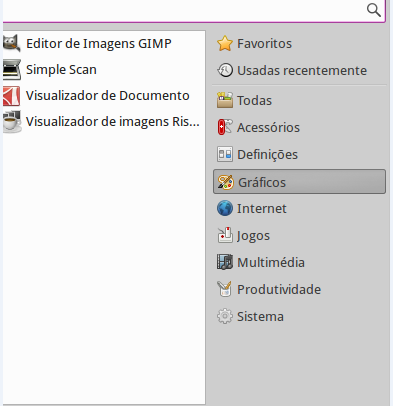Click the Ristretto coffee cup icon

pyautogui.click(x=12, y=122)
